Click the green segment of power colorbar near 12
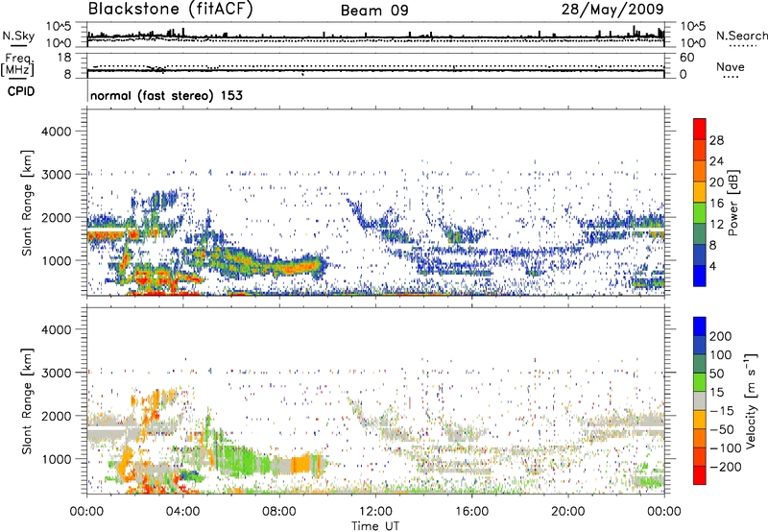768x532 pixels. (700, 213)
